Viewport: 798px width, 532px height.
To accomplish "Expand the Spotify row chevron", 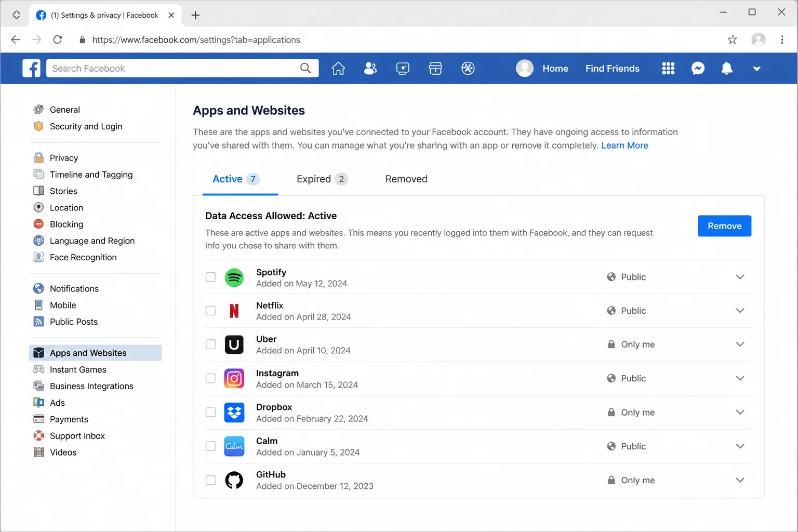I will coord(740,277).
